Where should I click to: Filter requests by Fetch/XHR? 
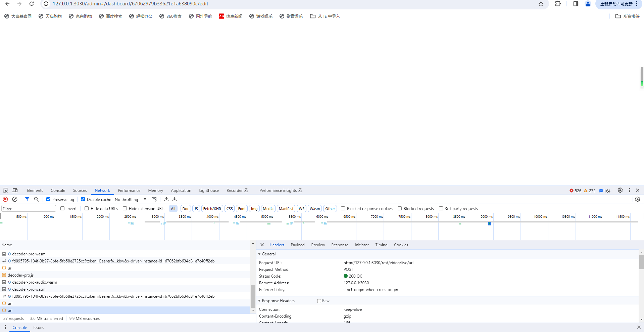pos(212,208)
